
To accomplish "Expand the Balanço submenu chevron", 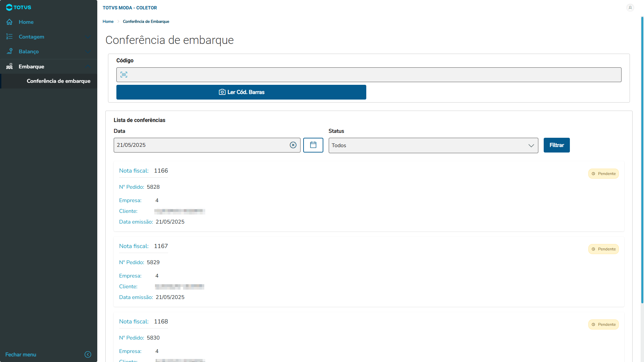I will [88, 52].
